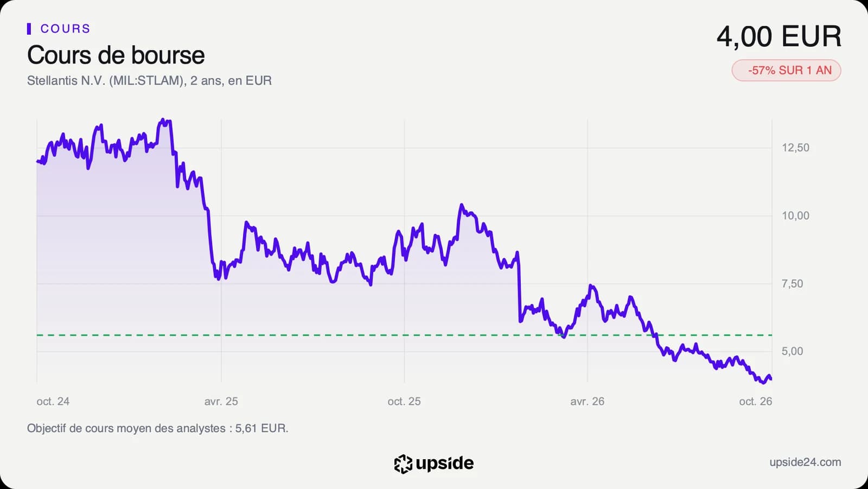This screenshot has width=868, height=489.
Task: Click the 12,50 price axis label
Action: click(x=795, y=148)
